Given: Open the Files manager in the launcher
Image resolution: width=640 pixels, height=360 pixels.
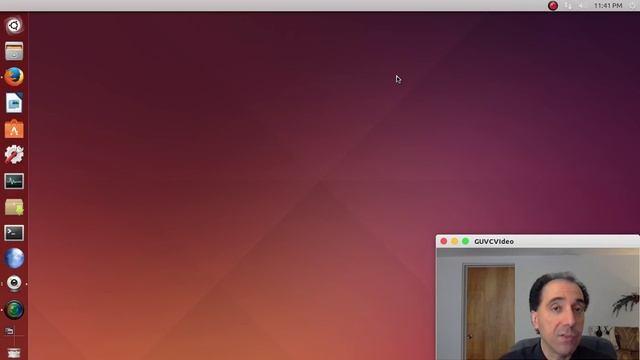Looking at the screenshot, I should pos(14,51).
